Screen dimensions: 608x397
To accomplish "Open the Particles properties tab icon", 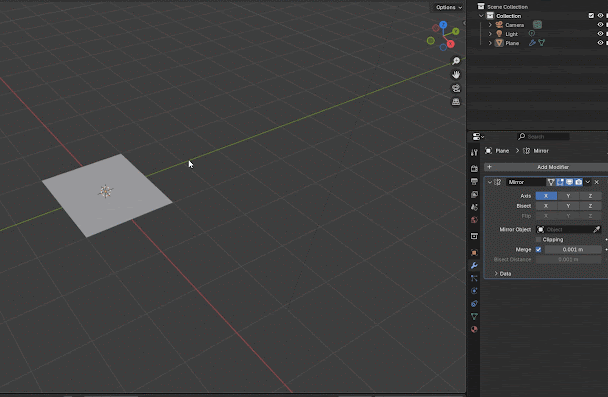I will (474, 278).
